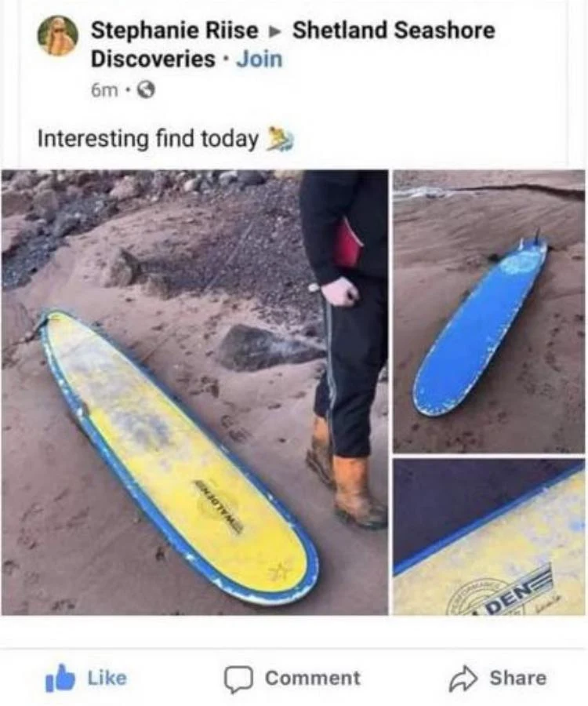Click the Like text label

tap(107, 678)
